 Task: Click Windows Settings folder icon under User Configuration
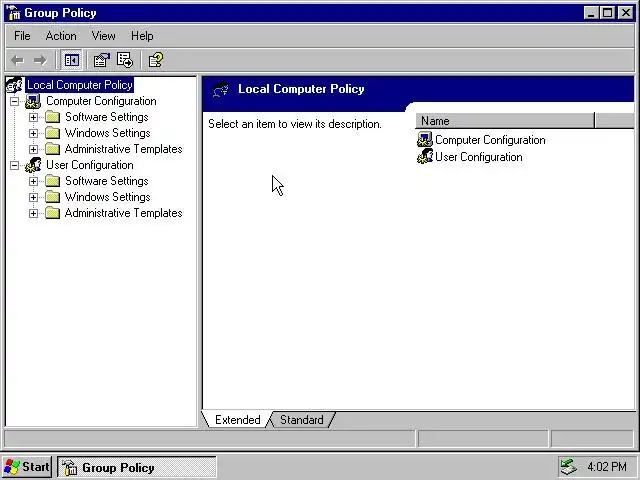point(52,197)
